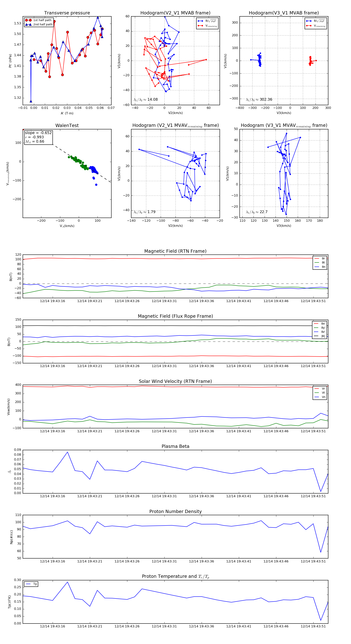Image resolution: width=351 pixels, height=644 pixels.
Task: Click the 'Np(#/cc)' y-axis label
Action: click(11, 537)
